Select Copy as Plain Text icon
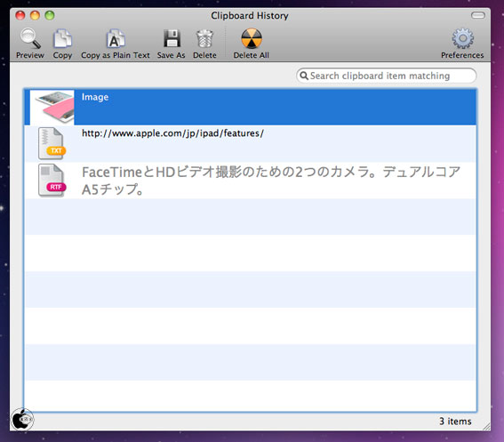Screen dimensions: 504x442 116,38
